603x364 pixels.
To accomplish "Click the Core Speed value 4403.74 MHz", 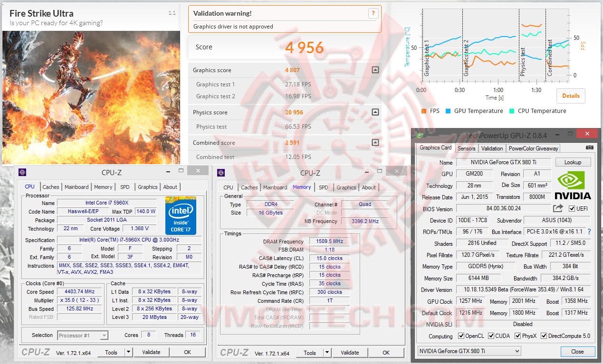I will click(79, 292).
